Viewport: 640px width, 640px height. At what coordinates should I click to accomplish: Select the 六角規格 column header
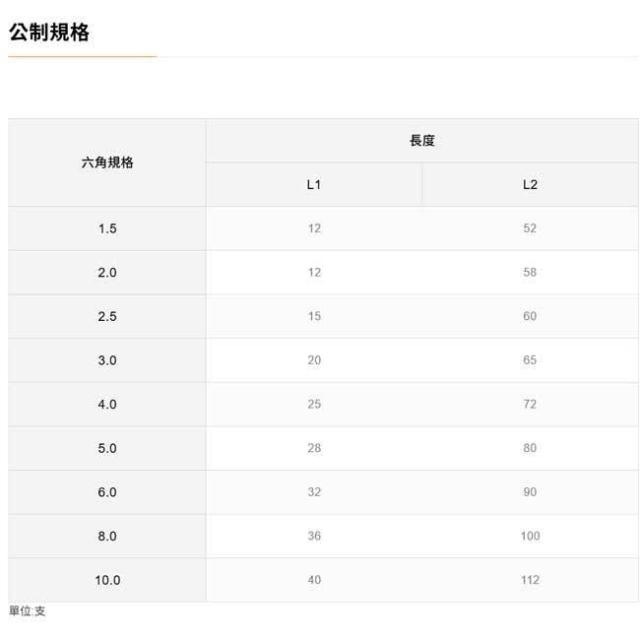107,163
